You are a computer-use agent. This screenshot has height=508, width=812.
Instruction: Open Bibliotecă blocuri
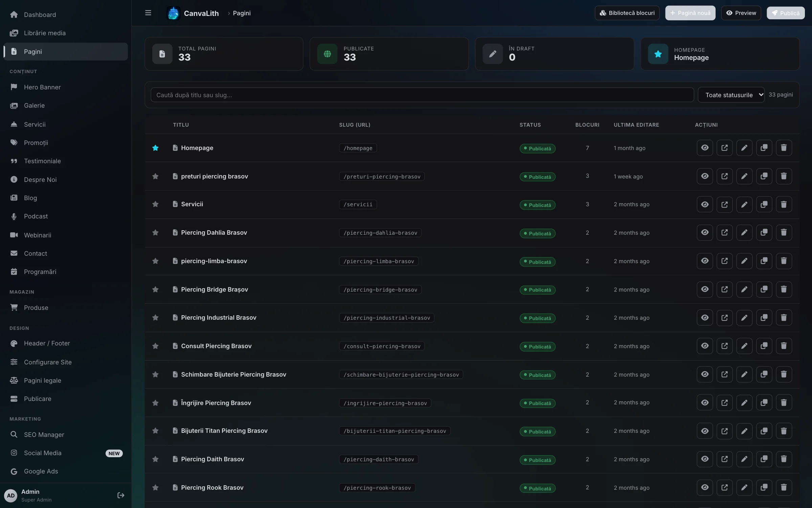[x=627, y=13]
